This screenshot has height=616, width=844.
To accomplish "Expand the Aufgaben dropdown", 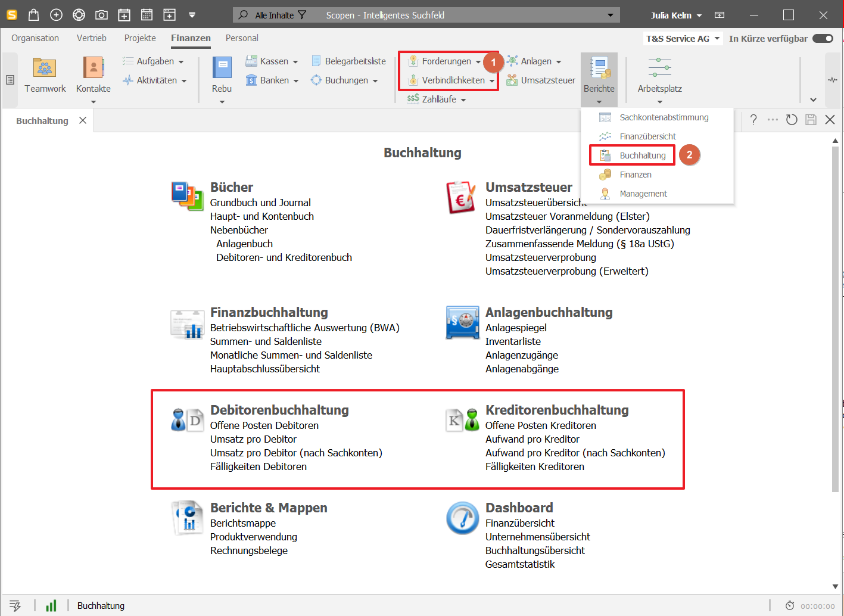I will tap(181, 61).
